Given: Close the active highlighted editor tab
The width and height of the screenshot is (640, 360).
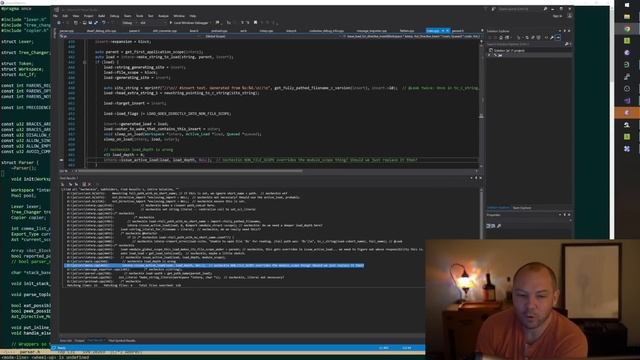Looking at the screenshot, I should point(447,31).
